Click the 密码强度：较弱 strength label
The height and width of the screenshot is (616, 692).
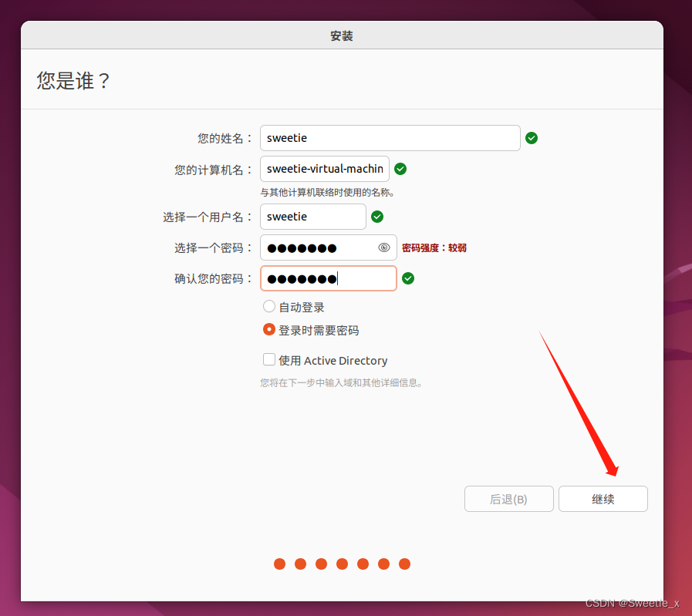tap(434, 247)
